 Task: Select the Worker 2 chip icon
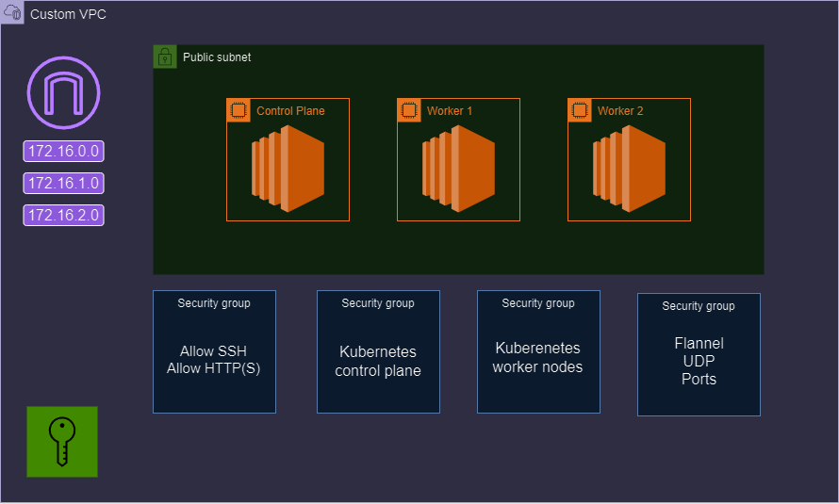(580, 110)
